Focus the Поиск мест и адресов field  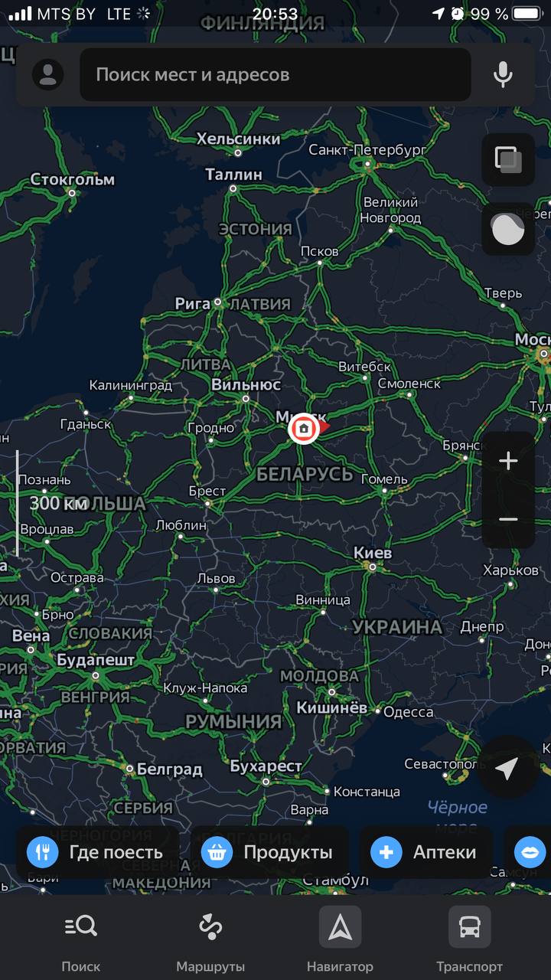click(x=275, y=74)
